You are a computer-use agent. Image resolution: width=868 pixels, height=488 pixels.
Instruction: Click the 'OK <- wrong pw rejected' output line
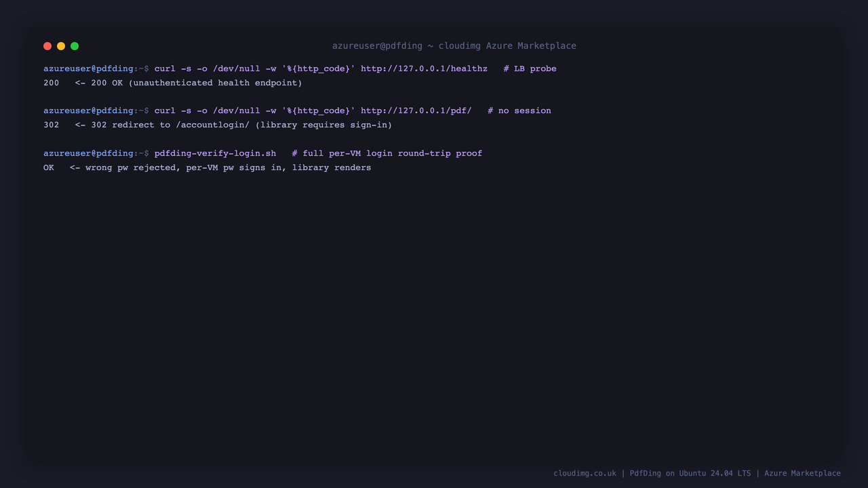[208, 167]
